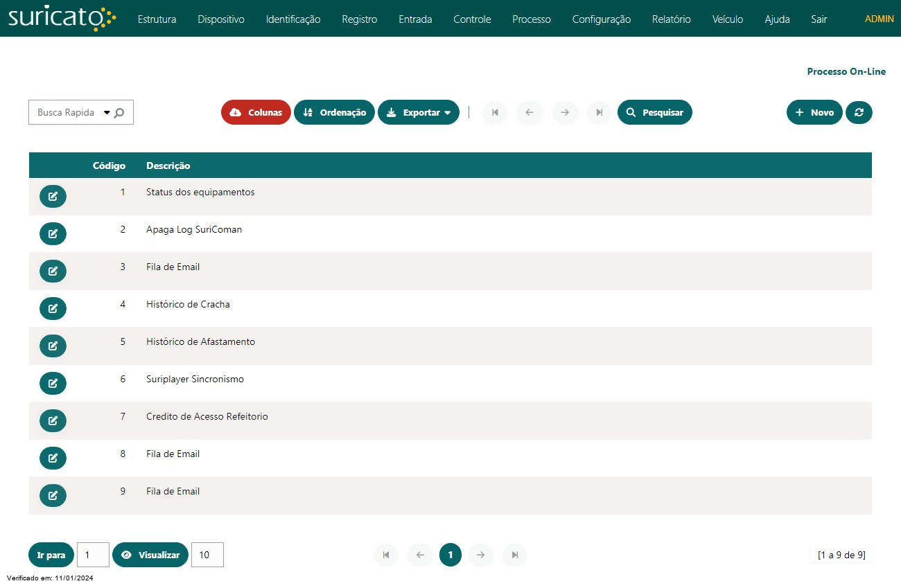901x588 pixels.
Task: Open the Ordenação sorting options
Action: [x=334, y=112]
